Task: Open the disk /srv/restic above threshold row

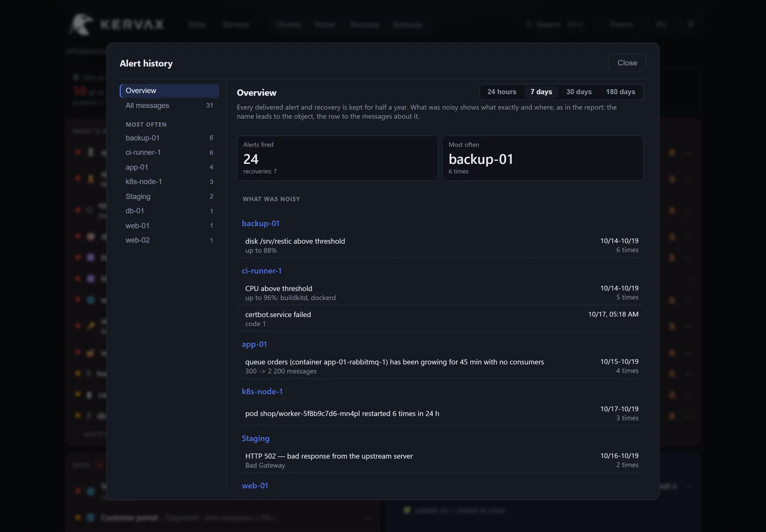Action: (440, 245)
